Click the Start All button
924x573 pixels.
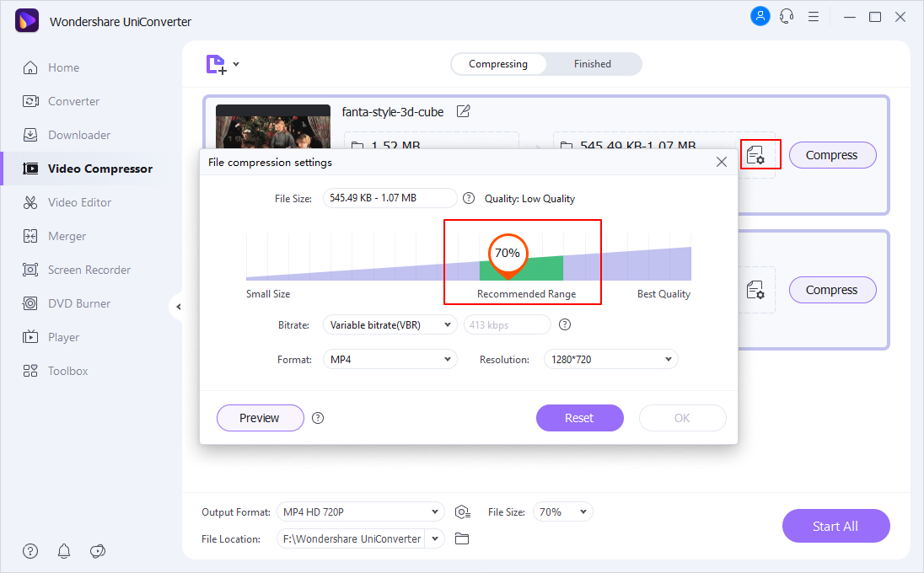(x=835, y=527)
